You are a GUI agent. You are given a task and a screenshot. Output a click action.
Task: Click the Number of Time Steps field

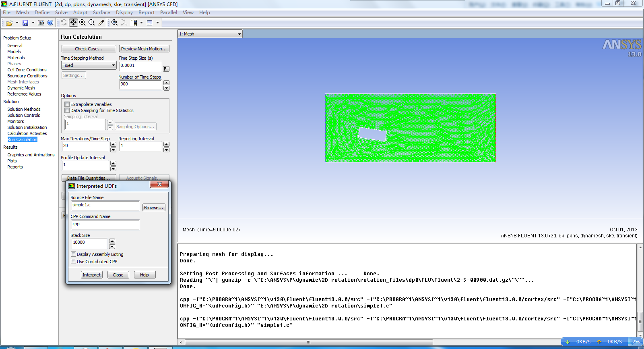point(140,84)
